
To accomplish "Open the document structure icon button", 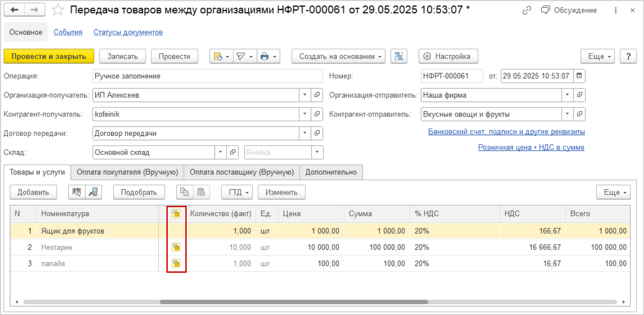I will tap(398, 56).
